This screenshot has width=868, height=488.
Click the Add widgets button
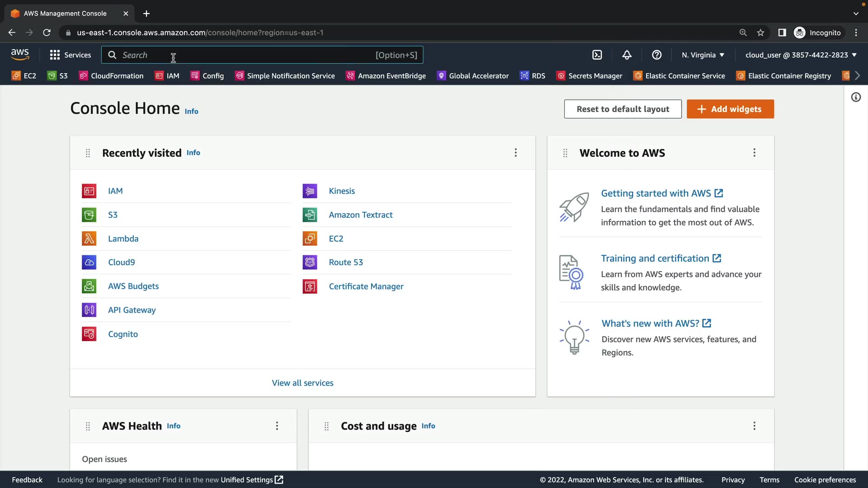coord(730,109)
